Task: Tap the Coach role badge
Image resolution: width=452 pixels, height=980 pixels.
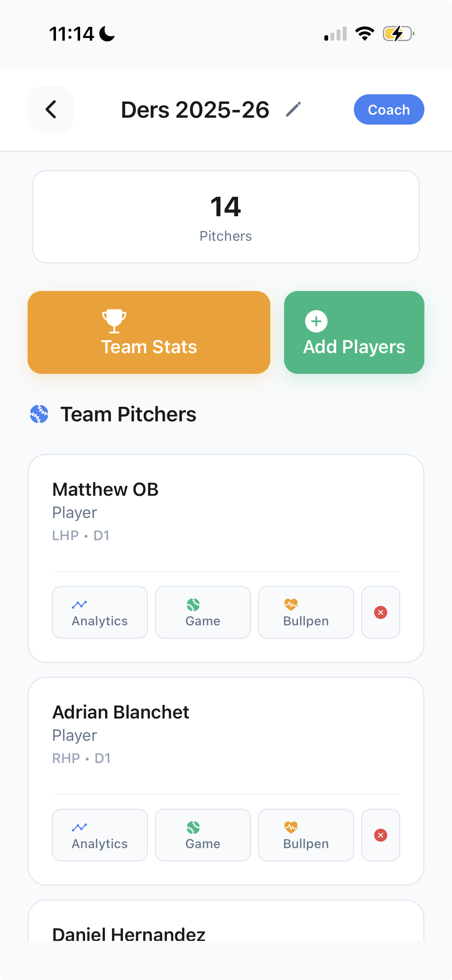Action: [x=388, y=109]
